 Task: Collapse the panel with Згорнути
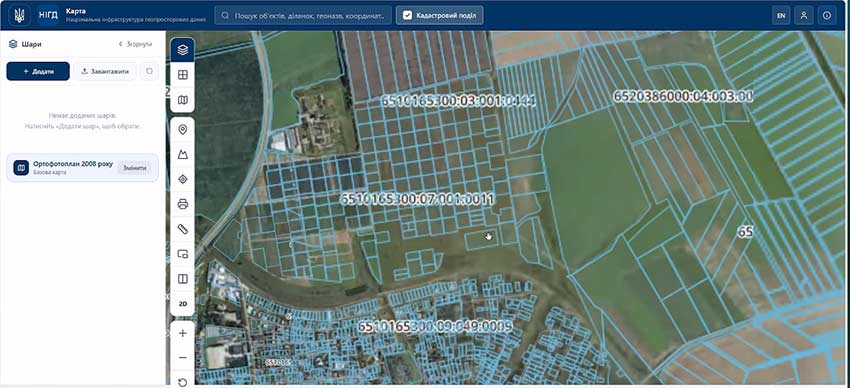(x=136, y=44)
